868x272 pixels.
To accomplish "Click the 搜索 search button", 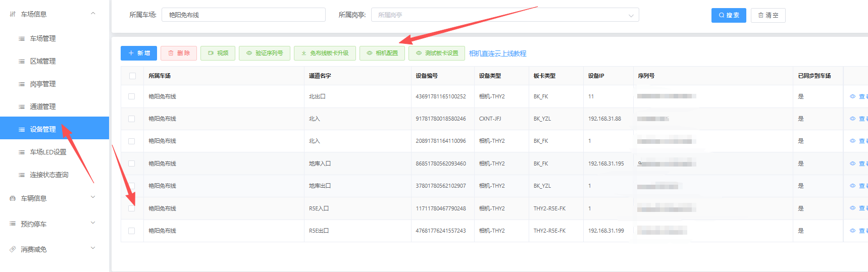I will (729, 15).
